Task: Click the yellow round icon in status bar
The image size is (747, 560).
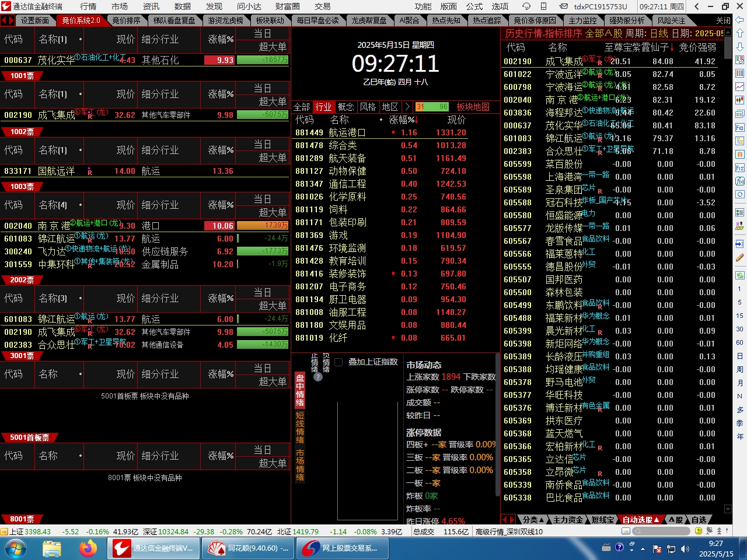Action: coord(698,531)
